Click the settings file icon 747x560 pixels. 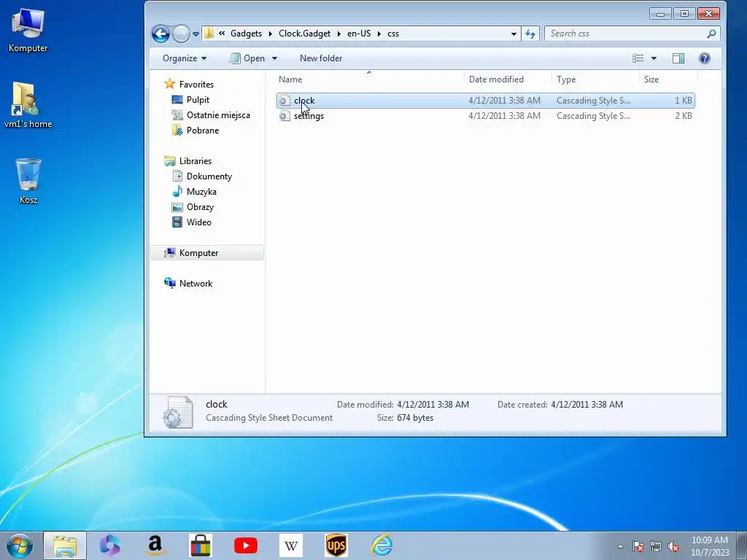click(x=285, y=116)
